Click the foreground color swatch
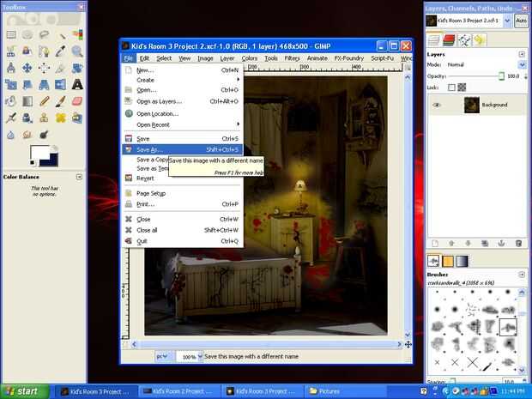The image size is (532, 399). [x=39, y=153]
